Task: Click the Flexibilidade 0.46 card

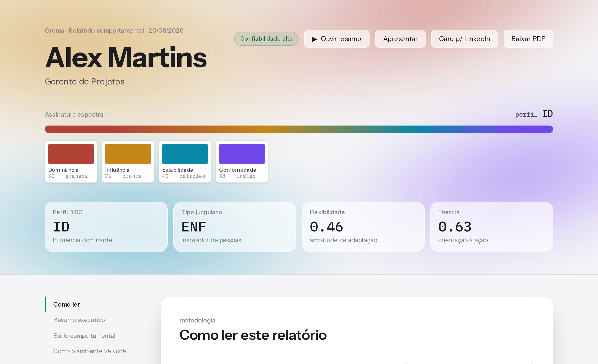Action: 363,227
